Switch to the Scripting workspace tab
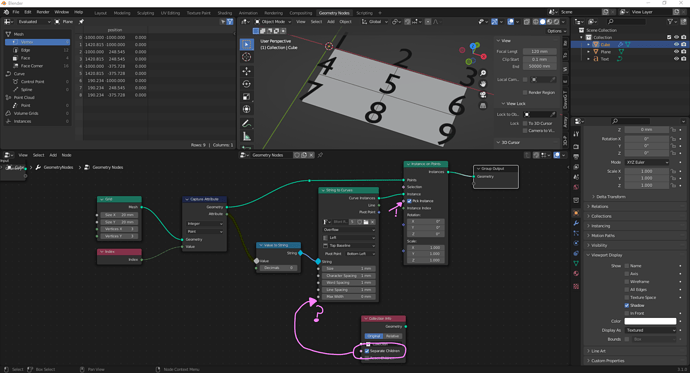This screenshot has width=690, height=373. pos(364,13)
